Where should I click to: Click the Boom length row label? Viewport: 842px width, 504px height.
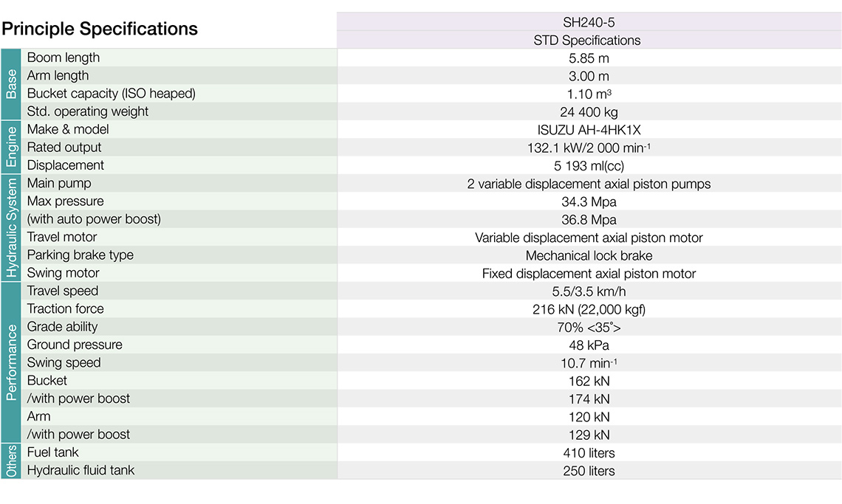64,58
